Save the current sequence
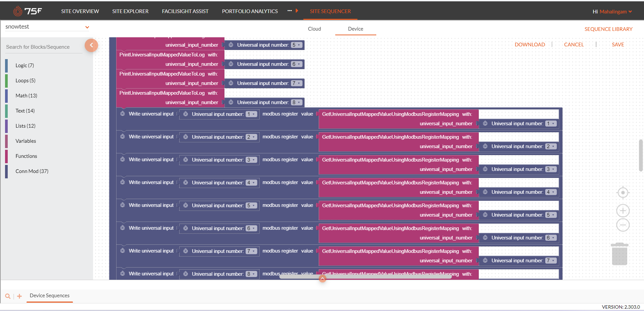 pos(618,44)
